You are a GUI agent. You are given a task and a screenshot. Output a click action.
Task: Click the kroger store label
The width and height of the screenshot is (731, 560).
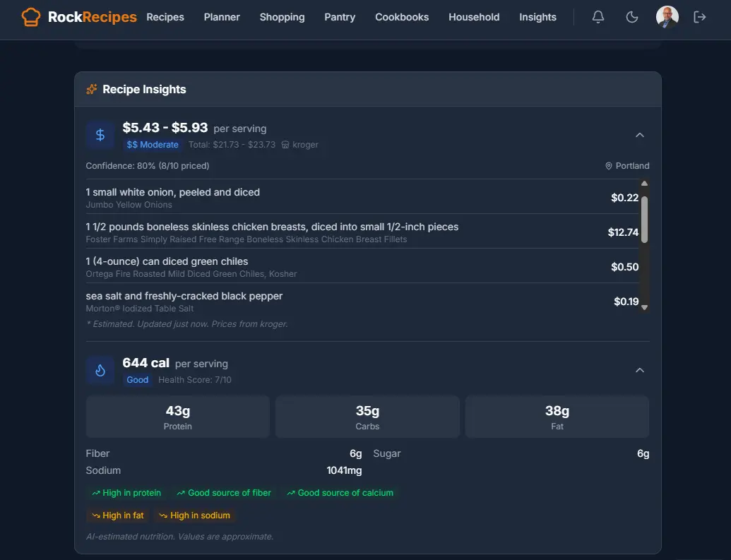click(x=305, y=145)
